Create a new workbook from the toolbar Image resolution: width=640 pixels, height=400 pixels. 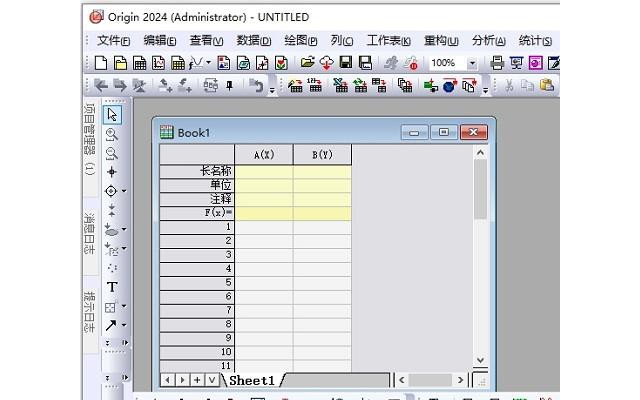[140, 63]
